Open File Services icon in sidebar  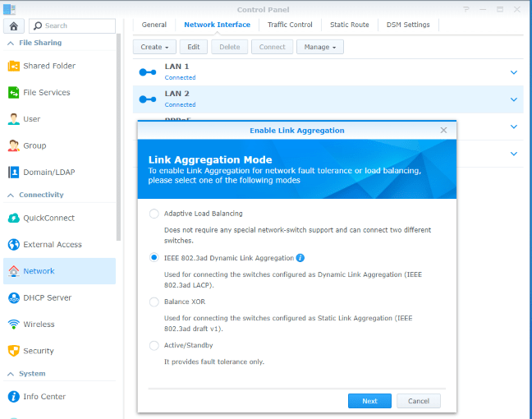pos(14,93)
